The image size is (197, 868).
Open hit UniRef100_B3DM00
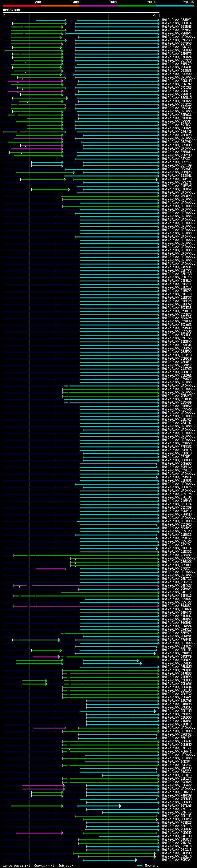tap(177, 342)
